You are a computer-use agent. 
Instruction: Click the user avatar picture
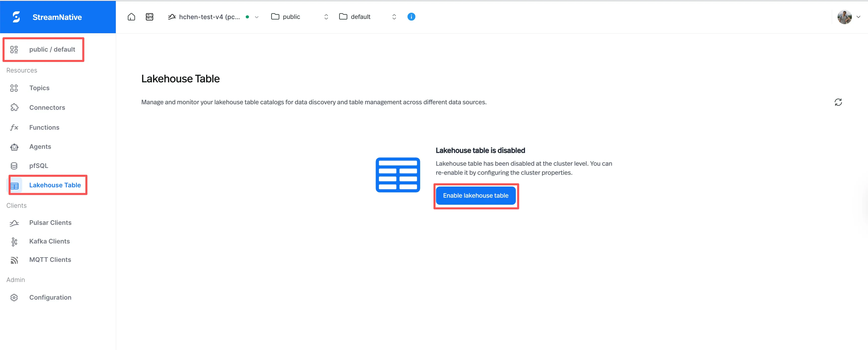coord(844,17)
